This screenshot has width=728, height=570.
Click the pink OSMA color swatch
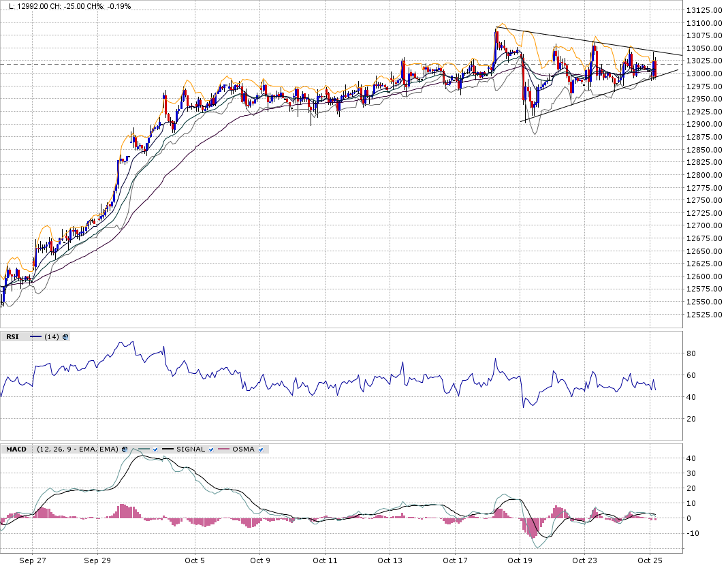(x=223, y=449)
